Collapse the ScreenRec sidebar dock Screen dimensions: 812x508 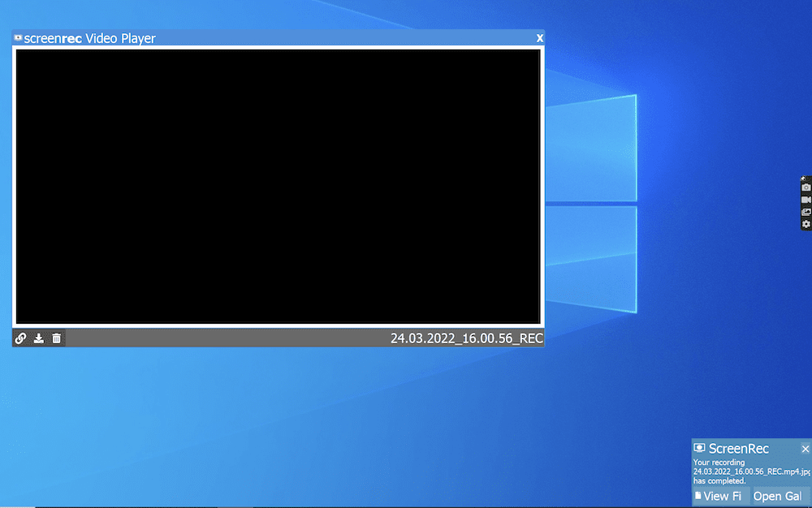[x=803, y=178]
